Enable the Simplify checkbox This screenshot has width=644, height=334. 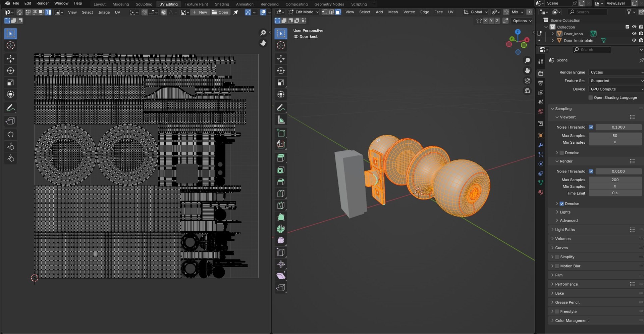[557, 257]
